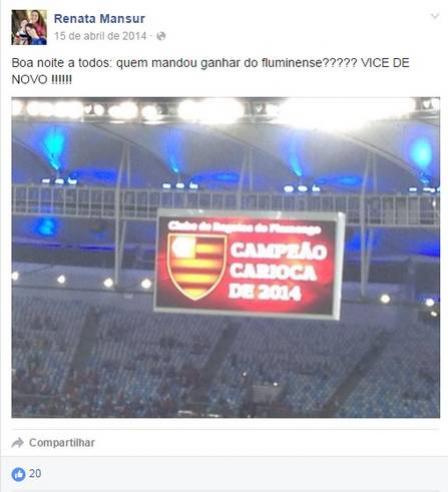Open the post timestamp 15 de abril de 2014
Viewport: 448px width, 492px height.
100,36
